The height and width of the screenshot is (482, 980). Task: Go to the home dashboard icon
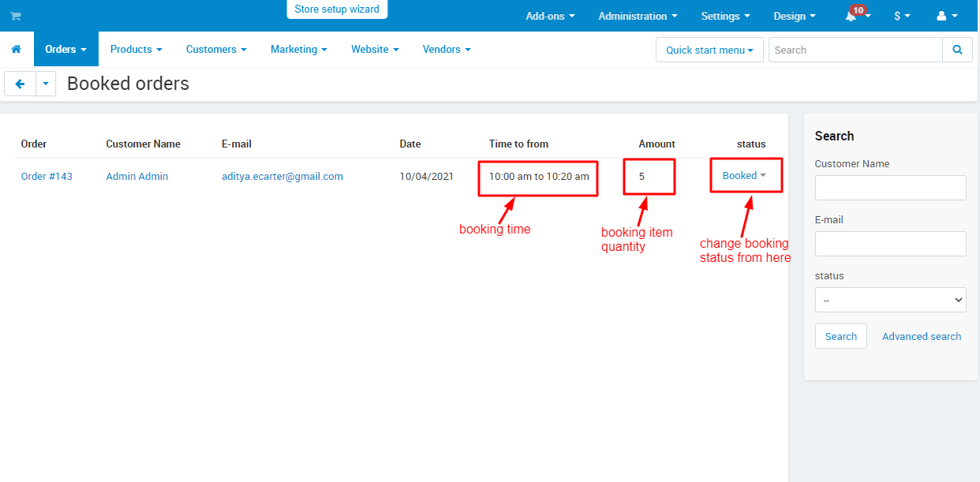pyautogui.click(x=16, y=49)
